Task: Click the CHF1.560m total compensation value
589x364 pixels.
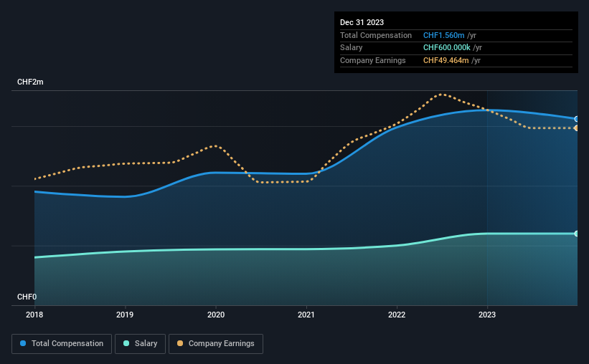Action: click(x=443, y=35)
